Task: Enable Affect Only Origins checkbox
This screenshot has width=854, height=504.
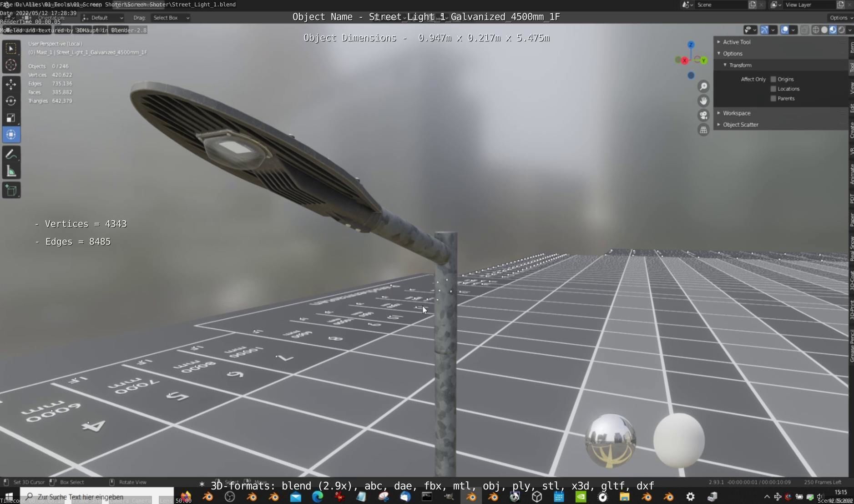Action: pyautogui.click(x=773, y=79)
